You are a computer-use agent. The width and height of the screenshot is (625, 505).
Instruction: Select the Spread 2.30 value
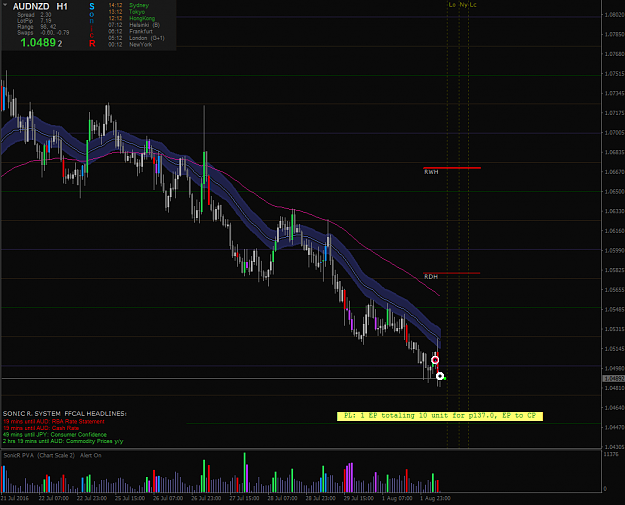click(34, 15)
